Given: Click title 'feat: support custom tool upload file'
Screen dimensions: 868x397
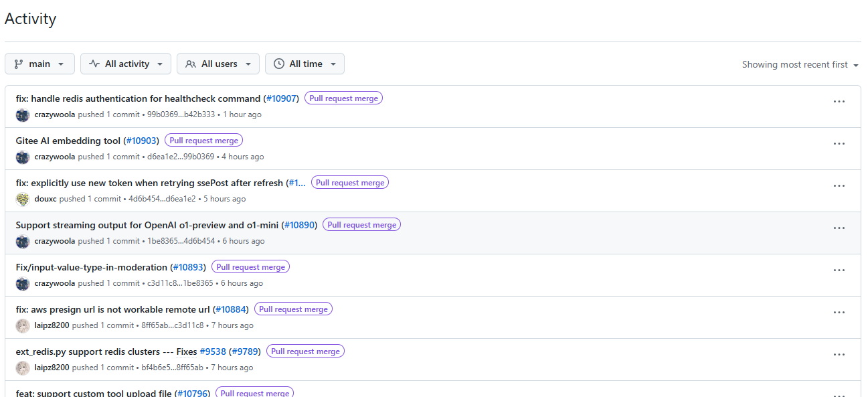Looking at the screenshot, I should [x=94, y=394].
